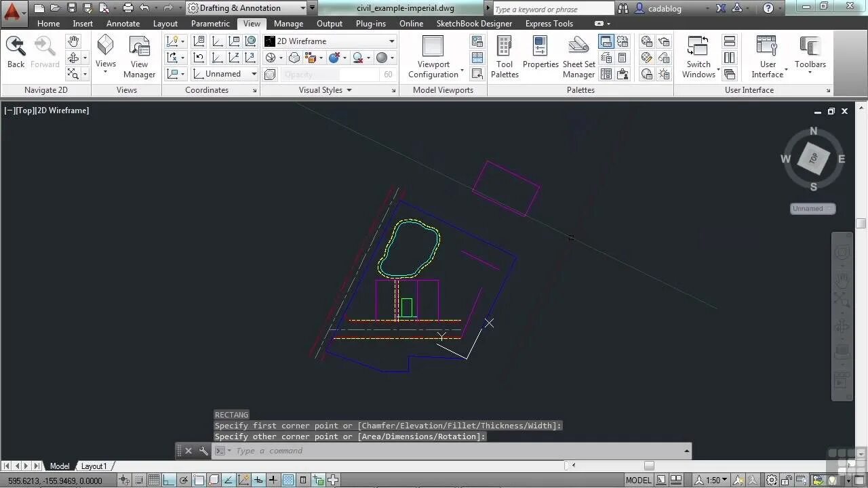Image resolution: width=868 pixels, height=488 pixels.
Task: Open Tool Palettes
Action: [505, 56]
